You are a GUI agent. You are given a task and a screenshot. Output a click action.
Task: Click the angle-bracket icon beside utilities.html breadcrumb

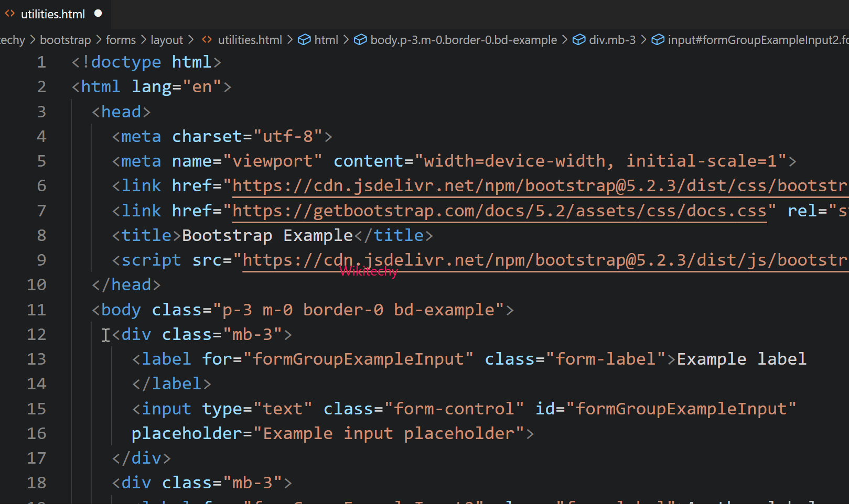tap(206, 39)
